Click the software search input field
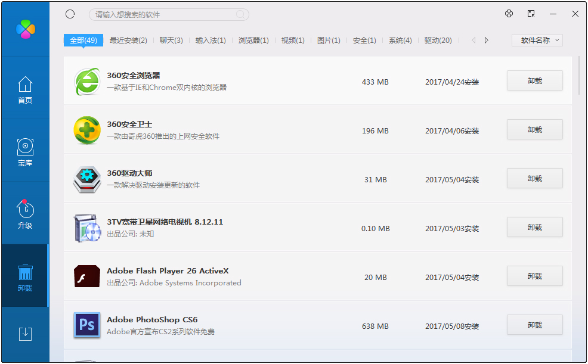588x364 pixels. 169,14
